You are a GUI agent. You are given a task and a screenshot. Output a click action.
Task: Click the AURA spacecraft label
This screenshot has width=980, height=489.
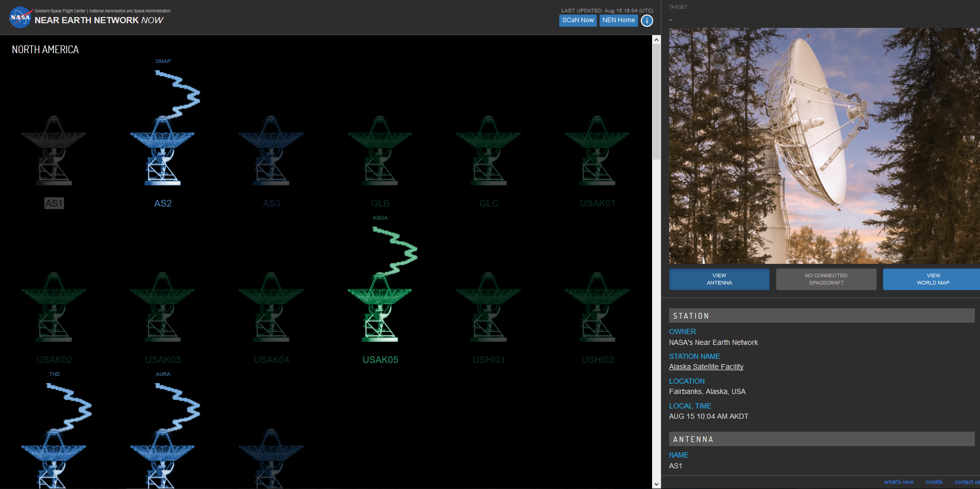[x=163, y=374]
